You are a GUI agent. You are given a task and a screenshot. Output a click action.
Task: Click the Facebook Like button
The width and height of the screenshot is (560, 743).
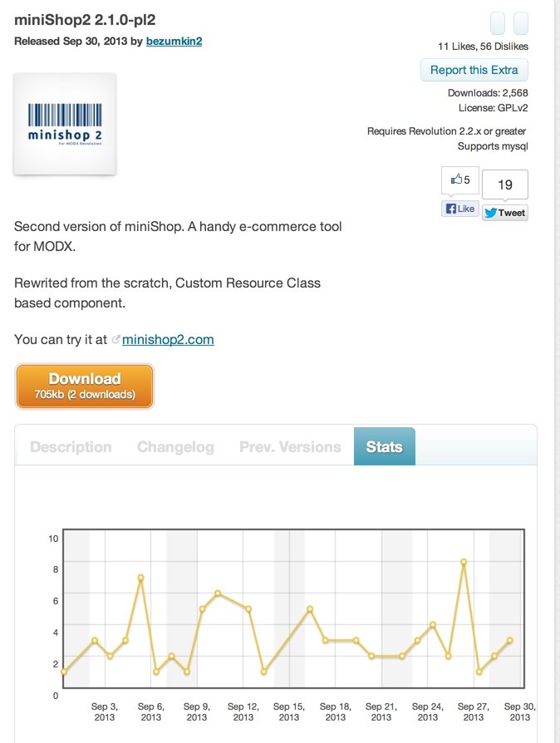pyautogui.click(x=460, y=209)
